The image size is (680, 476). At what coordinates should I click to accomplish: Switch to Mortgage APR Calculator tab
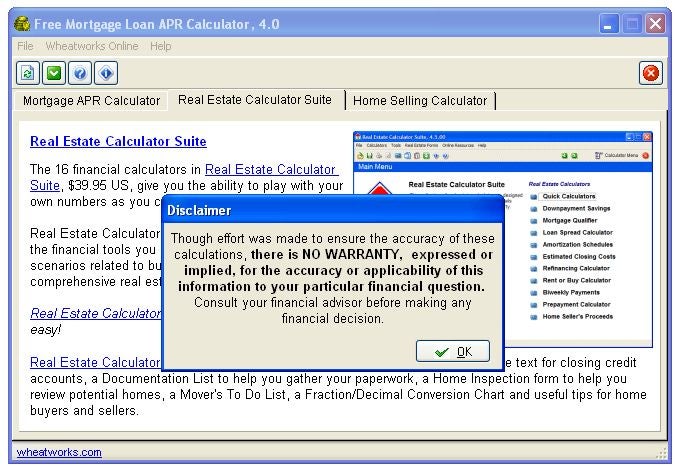pos(91,101)
